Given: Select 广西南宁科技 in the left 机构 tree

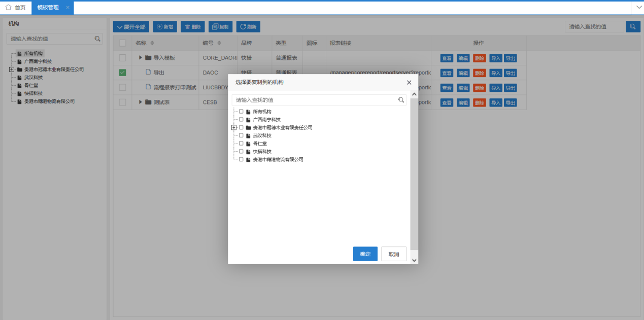Looking at the screenshot, I should tap(38, 61).
